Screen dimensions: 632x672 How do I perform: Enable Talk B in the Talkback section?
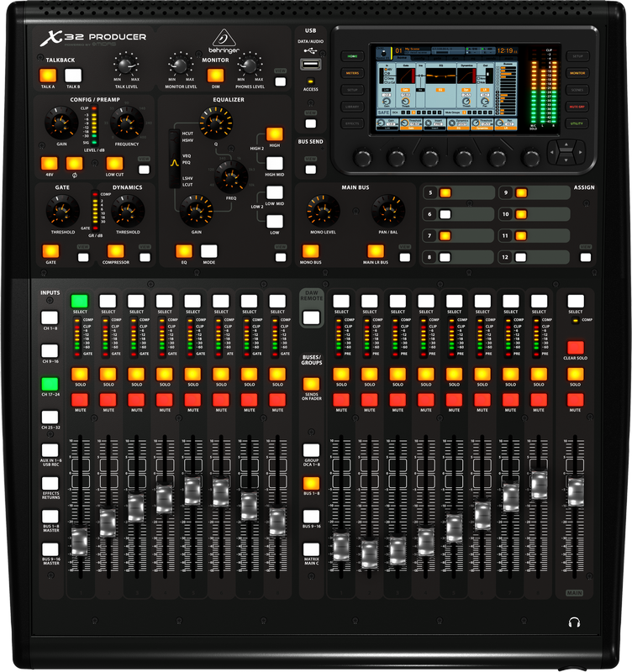(x=73, y=76)
